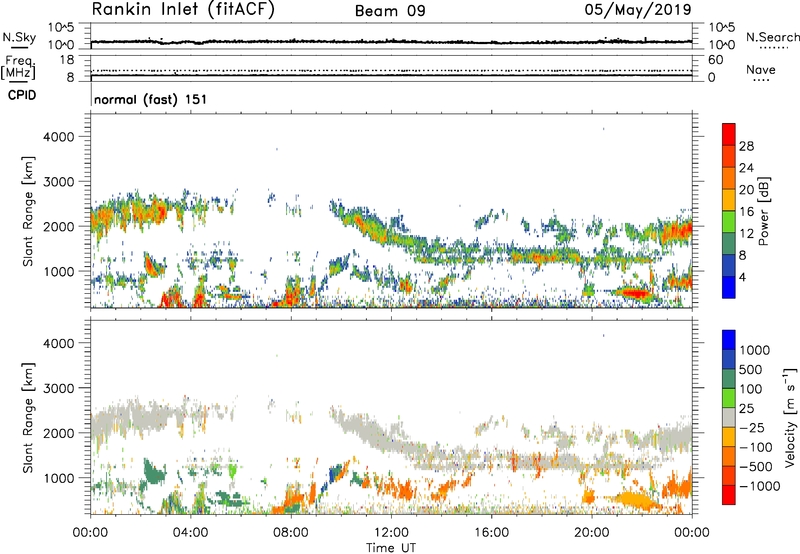Pick the red segment above 28 on Power colorbar

coord(729,134)
